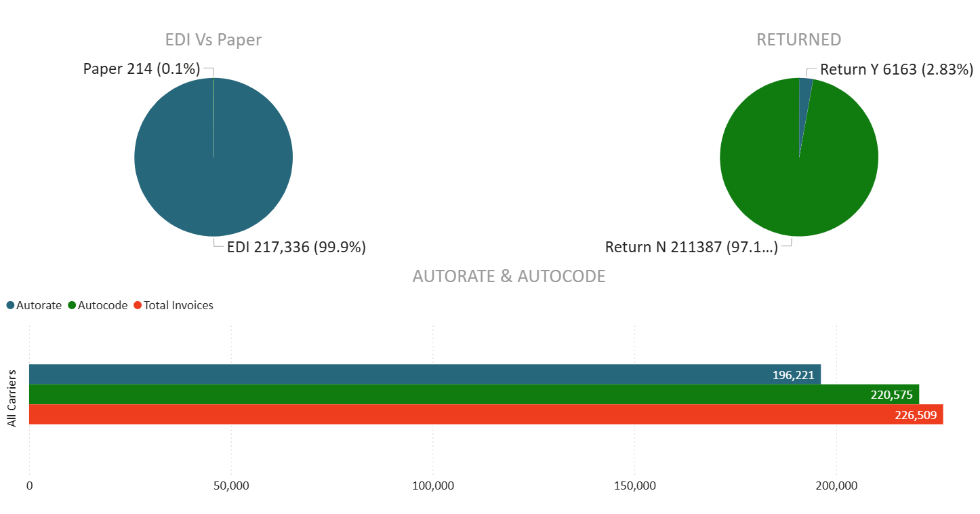Click the small blue Return Y pie slice

pyautogui.click(x=804, y=95)
